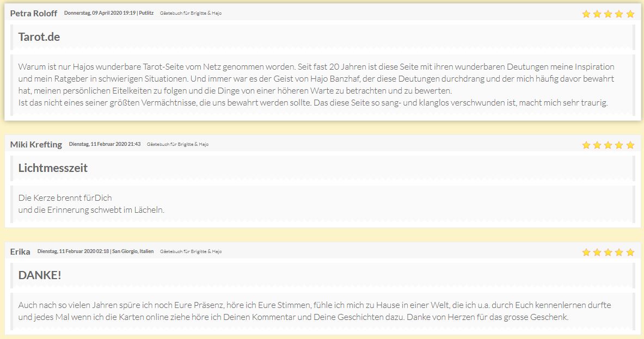Click 'und die Erinnerung schwebt im Lächeln.'
The image size is (644, 339).
click(x=91, y=209)
